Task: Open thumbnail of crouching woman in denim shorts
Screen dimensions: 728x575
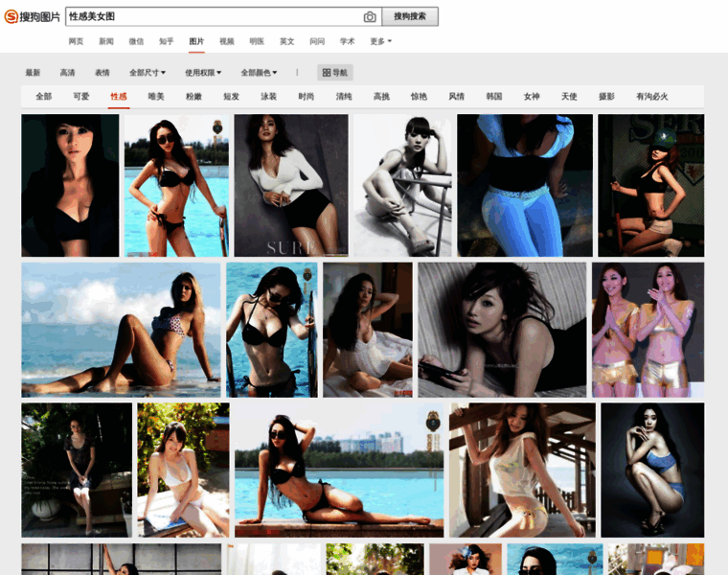Action: (x=652, y=470)
